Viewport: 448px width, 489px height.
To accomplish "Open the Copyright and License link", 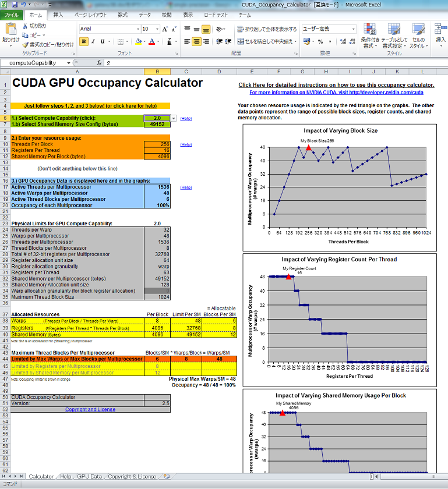I will click(90, 409).
